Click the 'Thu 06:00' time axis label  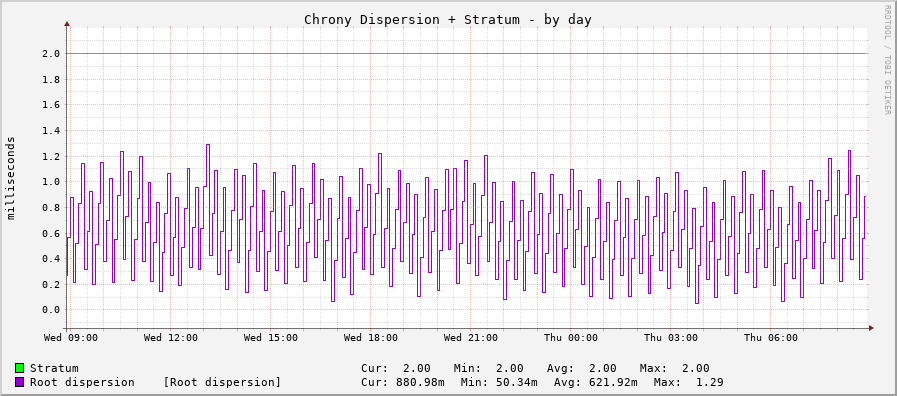point(771,338)
